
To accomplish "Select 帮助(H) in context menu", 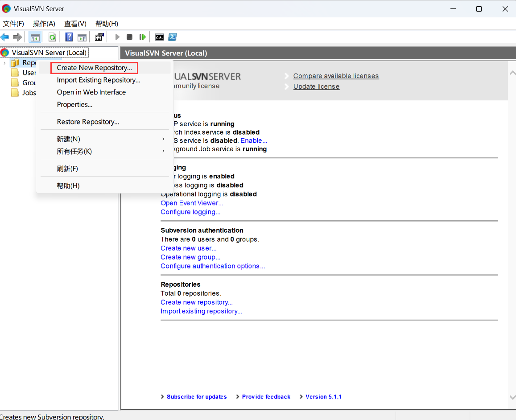I will (105, 186).
